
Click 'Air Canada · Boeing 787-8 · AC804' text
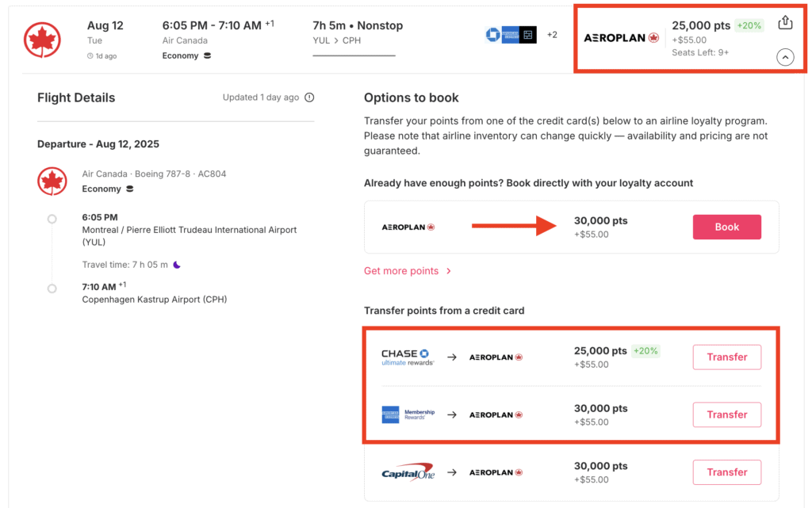coord(154,174)
